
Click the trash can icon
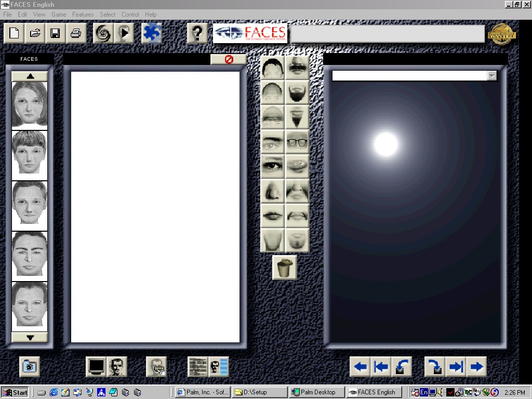point(284,268)
